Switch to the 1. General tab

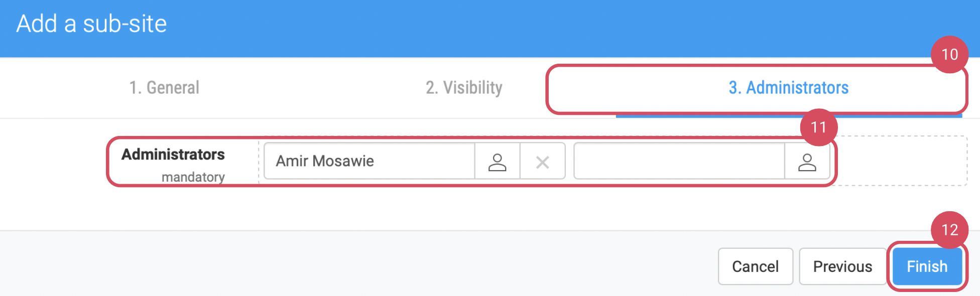click(164, 88)
